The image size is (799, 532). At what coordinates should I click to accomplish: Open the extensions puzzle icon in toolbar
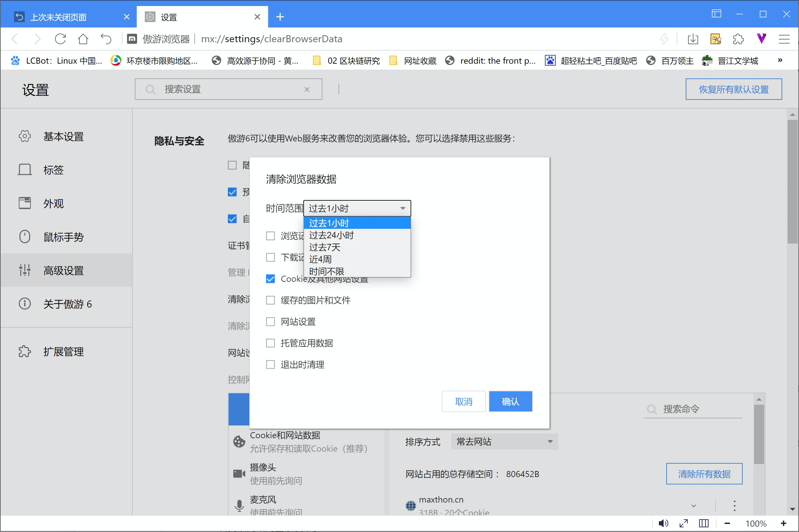pyautogui.click(x=738, y=39)
